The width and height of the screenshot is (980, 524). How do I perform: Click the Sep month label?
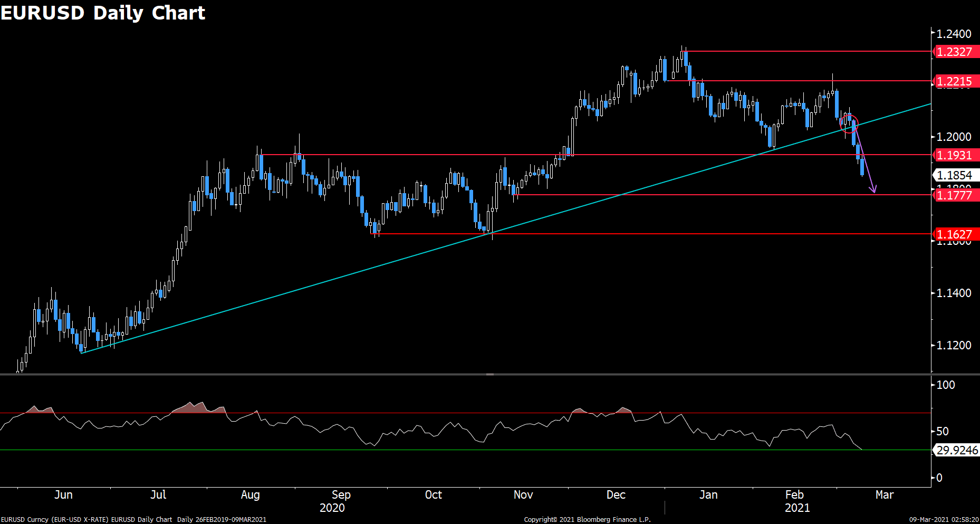(x=341, y=495)
